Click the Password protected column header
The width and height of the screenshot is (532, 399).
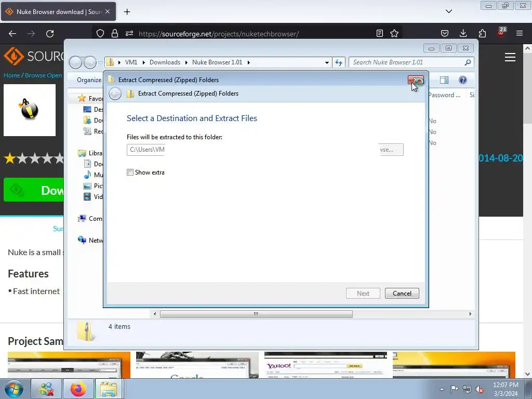[x=444, y=95]
